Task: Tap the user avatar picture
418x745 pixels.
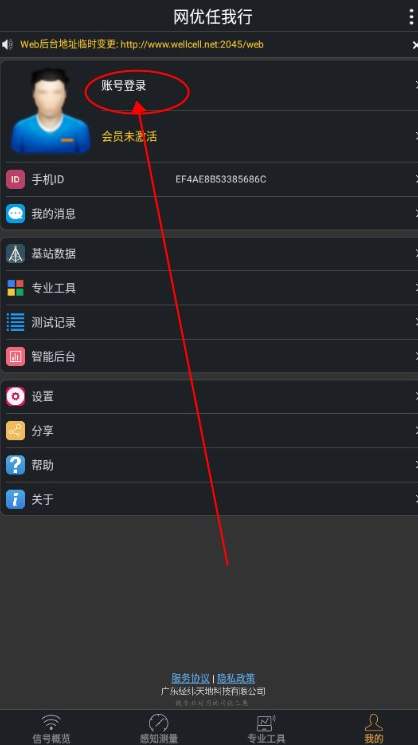Action: (50, 111)
